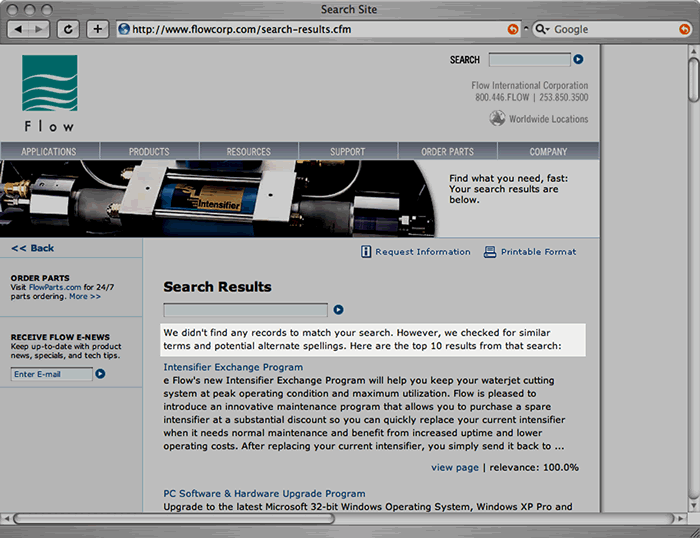Open Intensifier Exchange Program result

[x=233, y=367]
